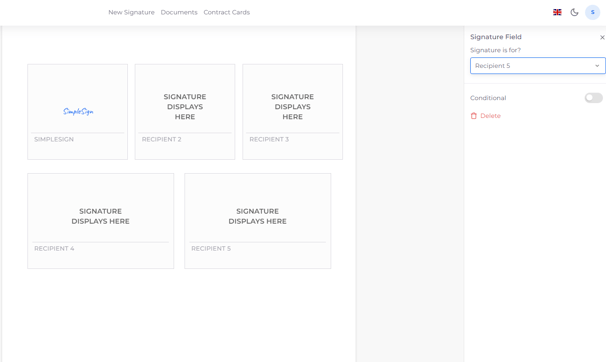Select the Recipient 4 signature box
Viewport: 606px width, 362px height.
click(100, 221)
